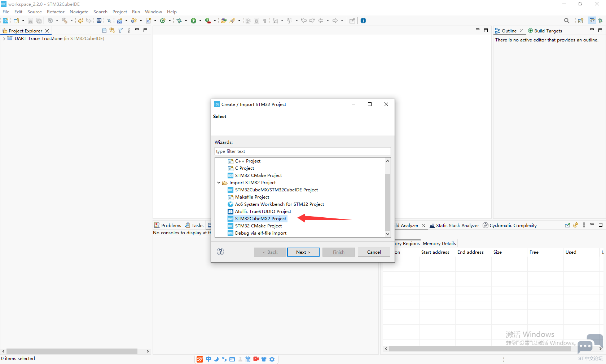
Task: Collapse the Import STM32 Project folder
Action: 219,183
